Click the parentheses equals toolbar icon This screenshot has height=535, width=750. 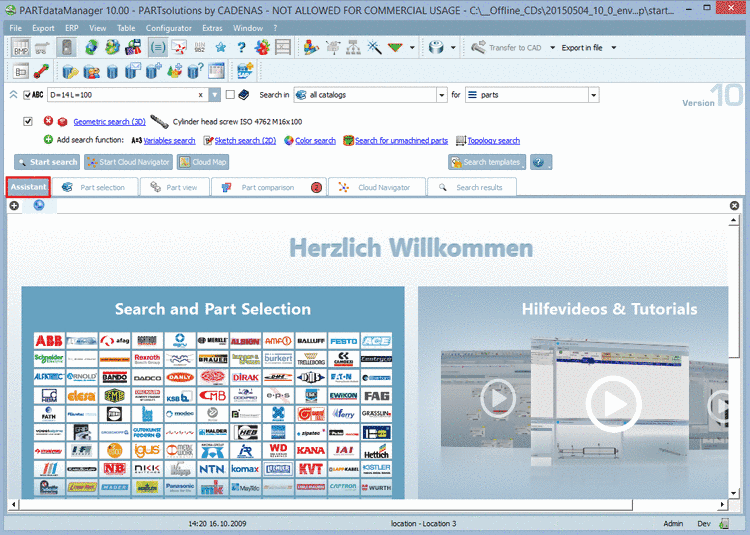pyautogui.click(x=157, y=47)
